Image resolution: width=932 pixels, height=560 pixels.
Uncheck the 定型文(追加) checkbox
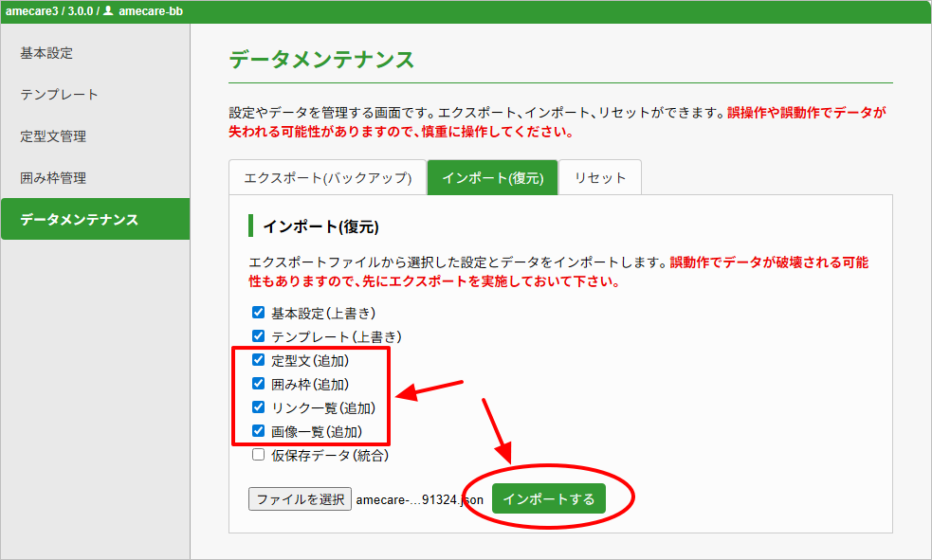(258, 360)
